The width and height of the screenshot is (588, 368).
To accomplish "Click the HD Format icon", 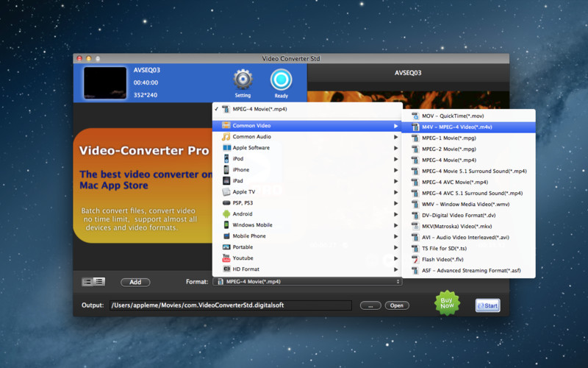I will click(226, 269).
